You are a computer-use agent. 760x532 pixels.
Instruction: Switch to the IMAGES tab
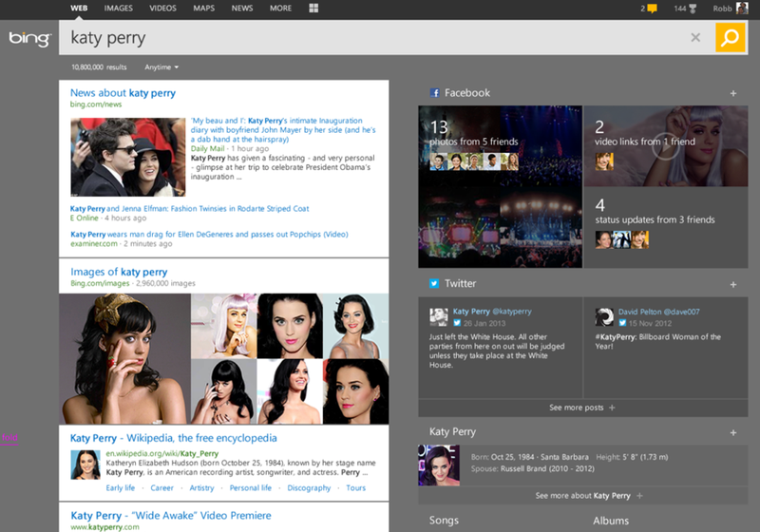pos(118,9)
